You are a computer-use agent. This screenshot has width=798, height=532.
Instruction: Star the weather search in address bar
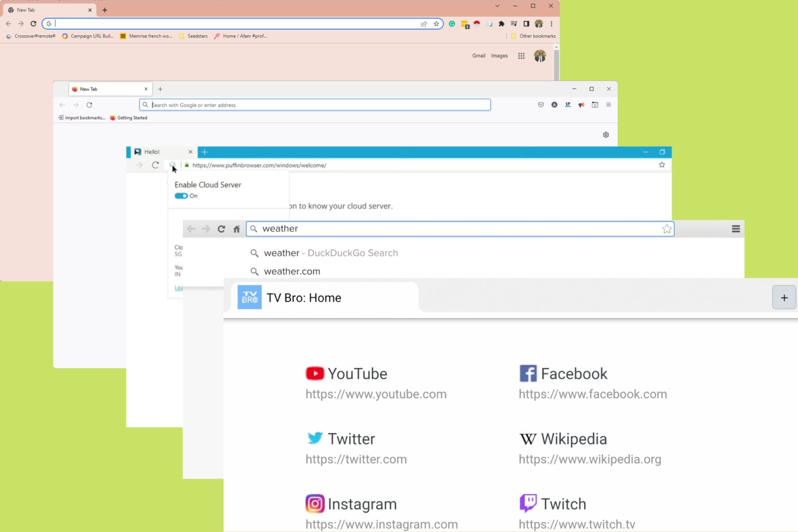pyautogui.click(x=667, y=229)
